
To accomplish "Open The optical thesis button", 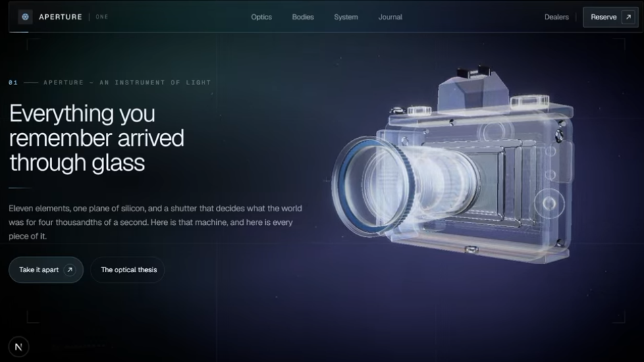I will click(128, 270).
